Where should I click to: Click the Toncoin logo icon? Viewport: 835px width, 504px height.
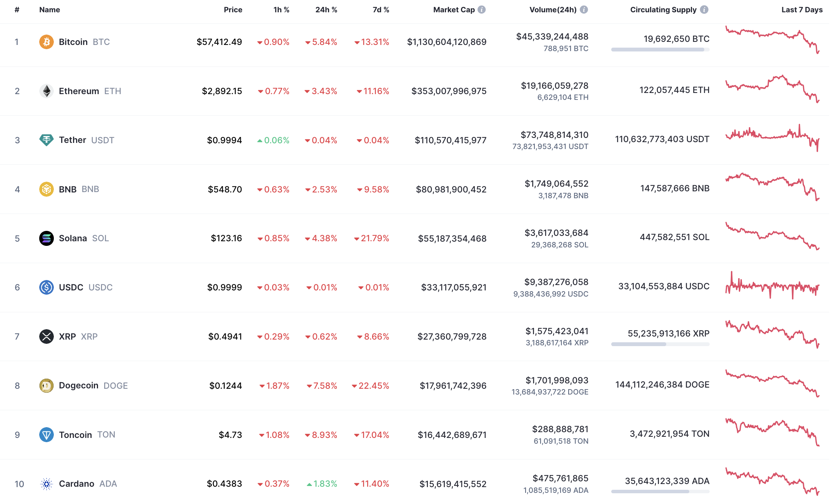pyautogui.click(x=47, y=434)
